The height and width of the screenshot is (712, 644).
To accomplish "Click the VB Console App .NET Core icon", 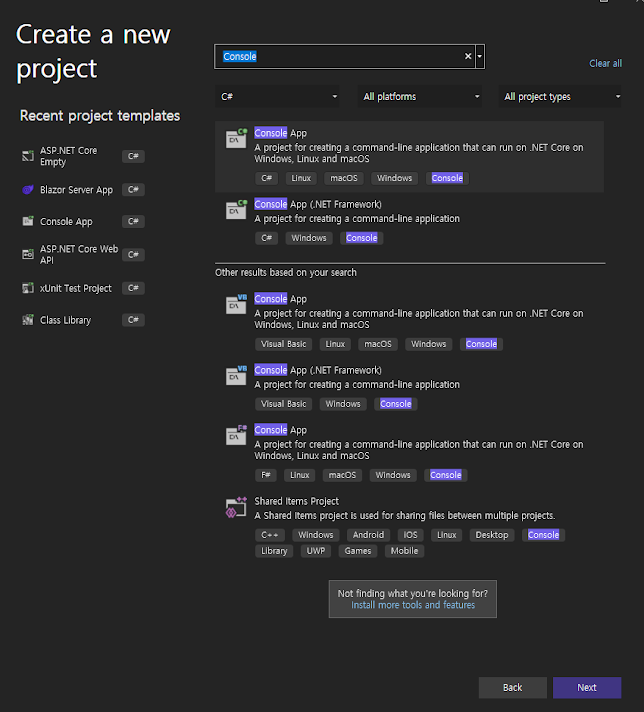I will [x=237, y=304].
